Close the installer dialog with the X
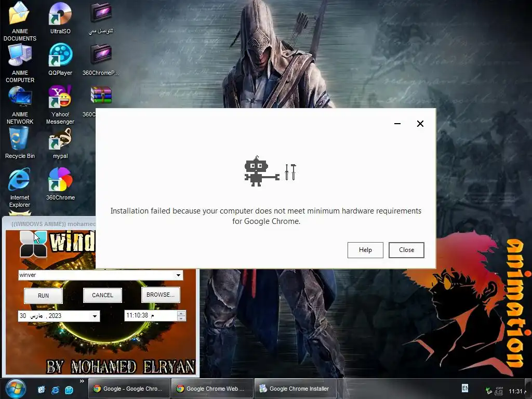 (x=420, y=124)
